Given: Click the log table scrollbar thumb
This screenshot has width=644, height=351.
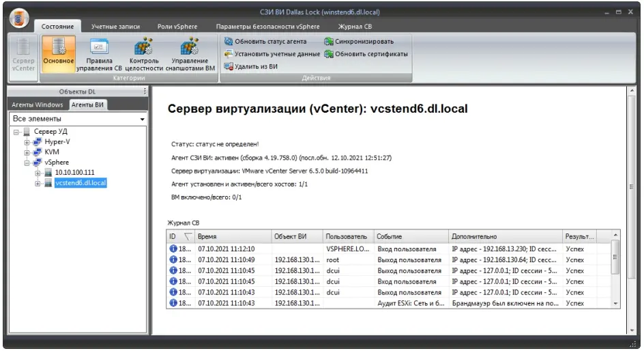Looking at the screenshot, I should click(615, 257).
